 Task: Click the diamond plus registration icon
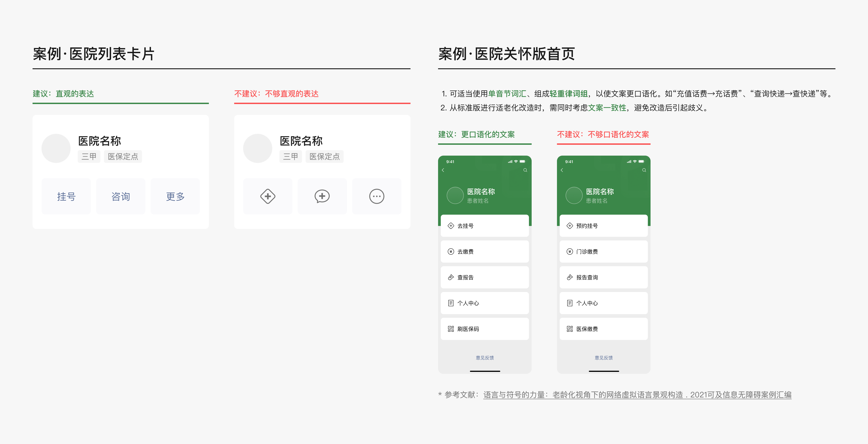(268, 196)
